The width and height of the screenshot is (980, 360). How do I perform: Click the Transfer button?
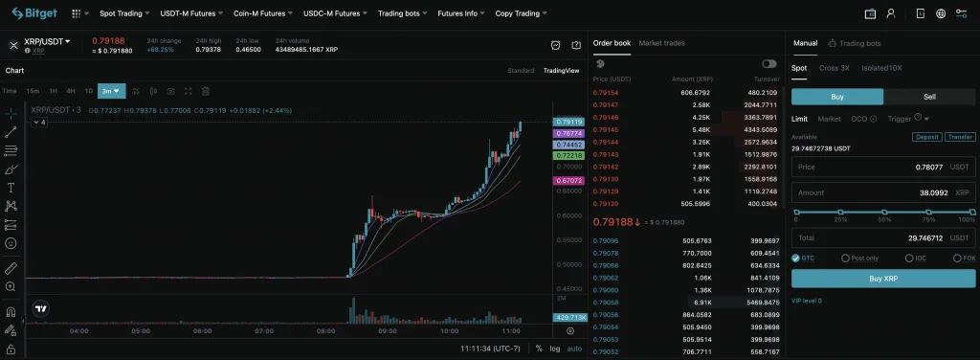959,137
